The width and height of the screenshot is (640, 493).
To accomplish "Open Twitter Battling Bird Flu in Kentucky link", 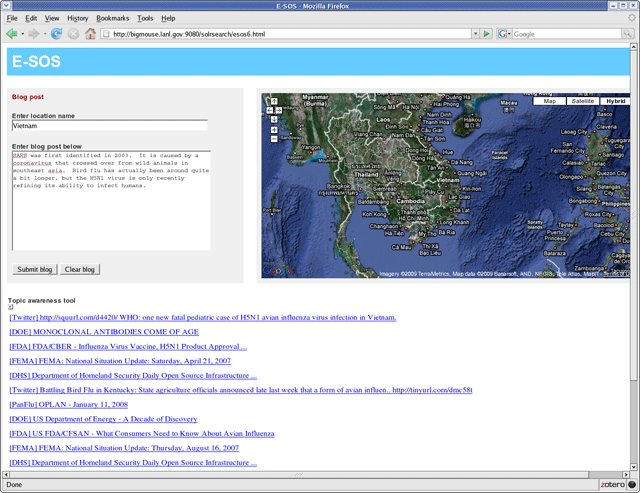I will (241, 390).
